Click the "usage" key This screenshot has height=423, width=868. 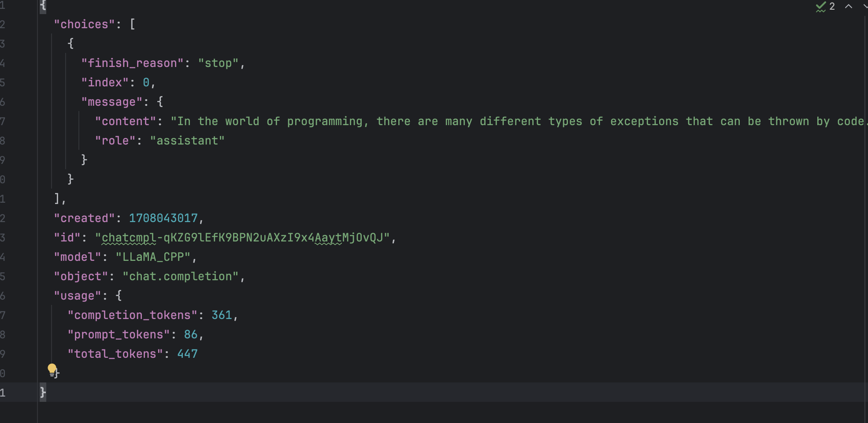click(x=78, y=296)
